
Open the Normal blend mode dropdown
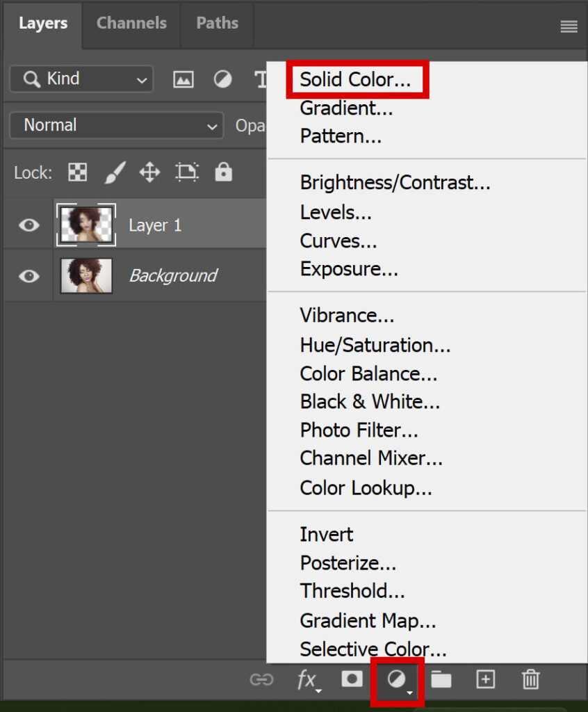pyautogui.click(x=115, y=125)
